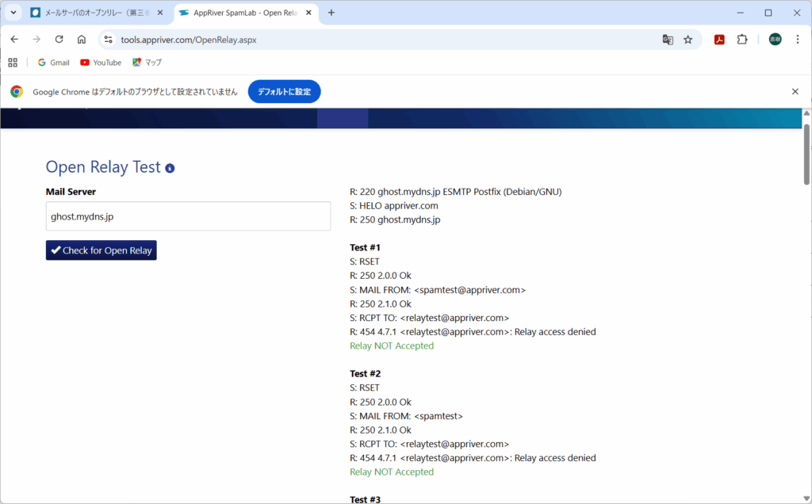
Task: Click the scrollbar up arrow
Action: tap(806, 113)
